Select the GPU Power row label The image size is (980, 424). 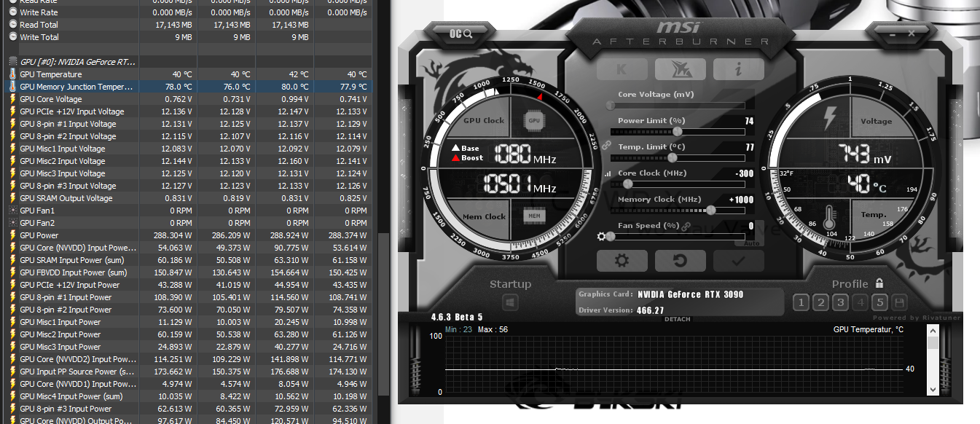click(39, 235)
